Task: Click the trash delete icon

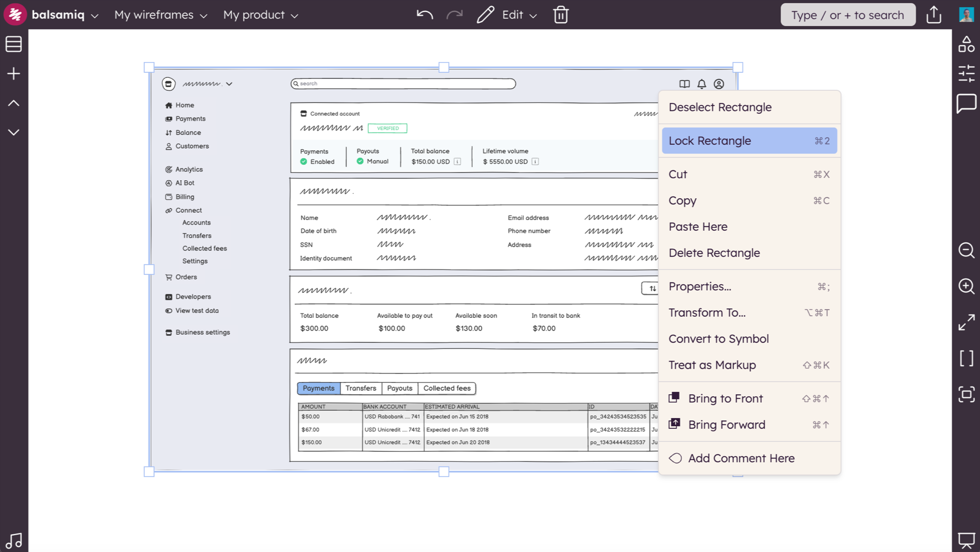Action: (561, 15)
